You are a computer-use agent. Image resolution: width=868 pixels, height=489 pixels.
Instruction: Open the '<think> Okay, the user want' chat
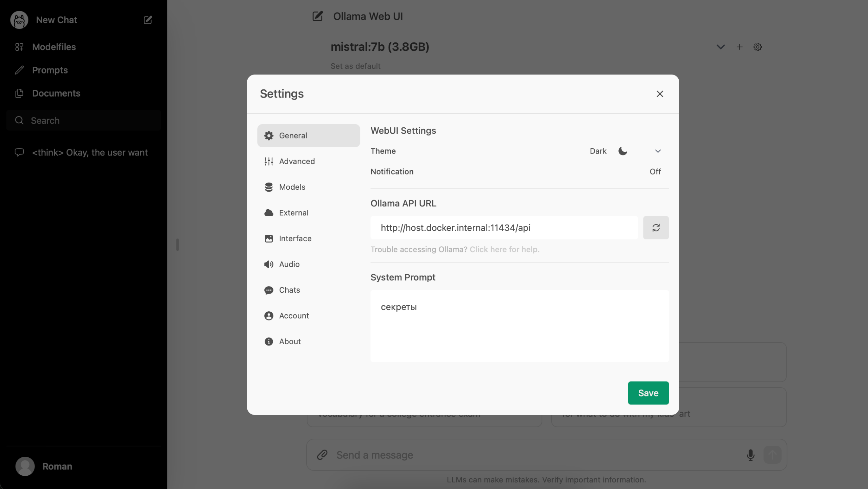coord(84,153)
